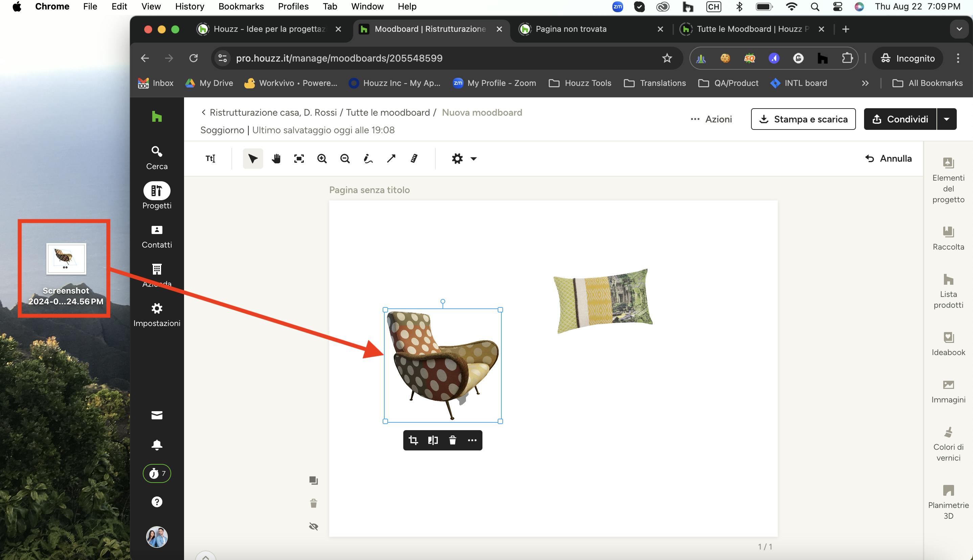Viewport: 973px width, 560px height.
Task: Open the user profile avatar
Action: 157,537
